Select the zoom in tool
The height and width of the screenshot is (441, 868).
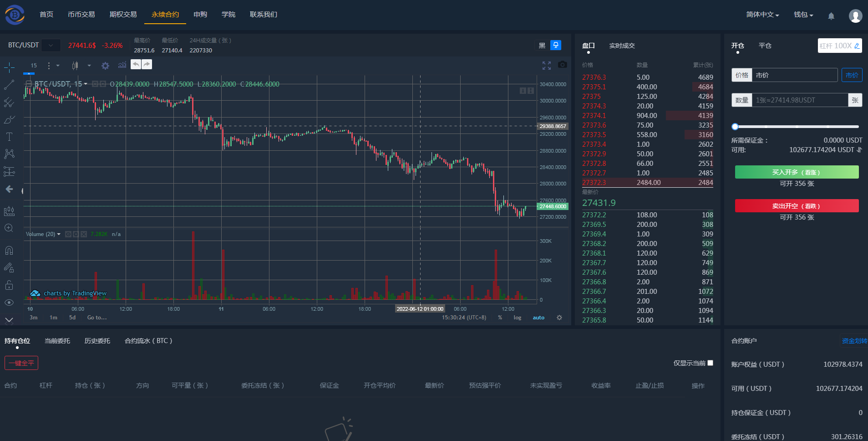tap(9, 228)
